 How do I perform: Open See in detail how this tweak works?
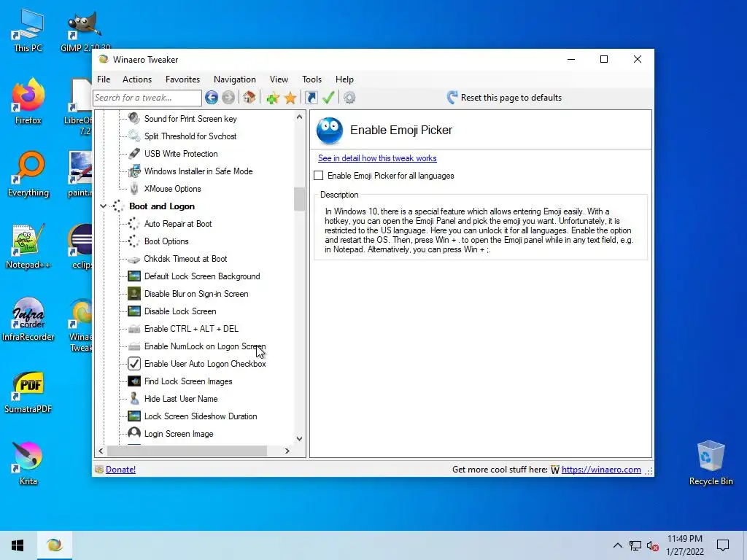377,158
